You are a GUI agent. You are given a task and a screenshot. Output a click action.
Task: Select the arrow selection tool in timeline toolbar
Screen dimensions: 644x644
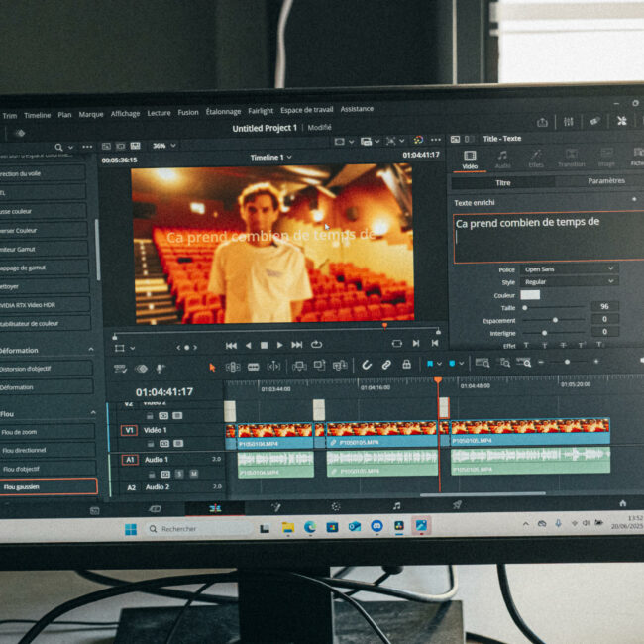pos(212,366)
